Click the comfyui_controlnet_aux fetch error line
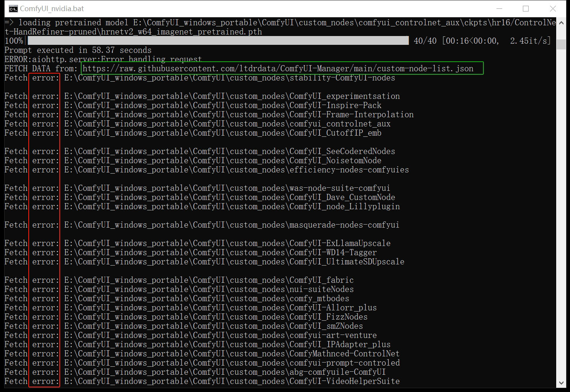This screenshot has height=392, width=570. pos(197,124)
